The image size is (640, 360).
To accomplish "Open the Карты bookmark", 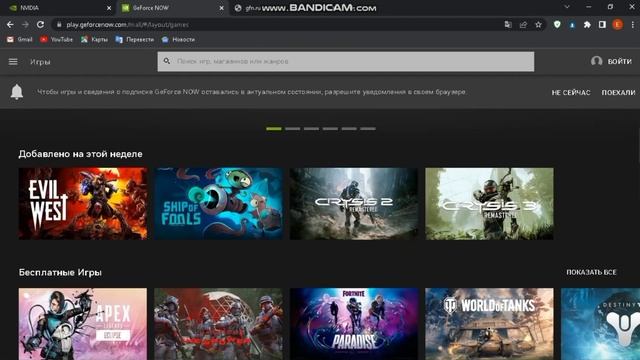I will [x=94, y=40].
